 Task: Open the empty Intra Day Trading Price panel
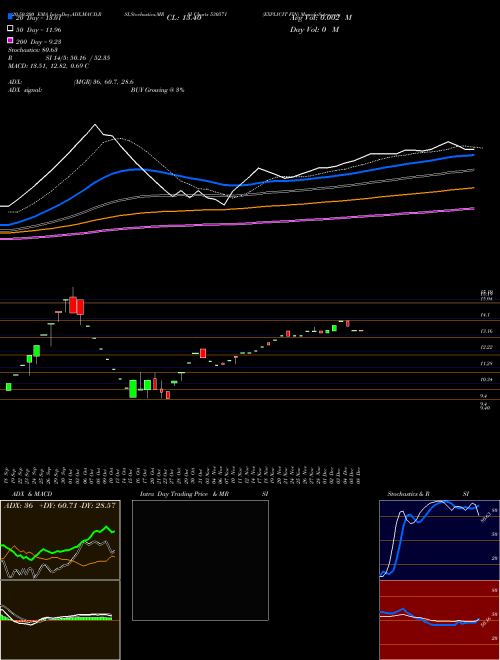(x=200, y=560)
